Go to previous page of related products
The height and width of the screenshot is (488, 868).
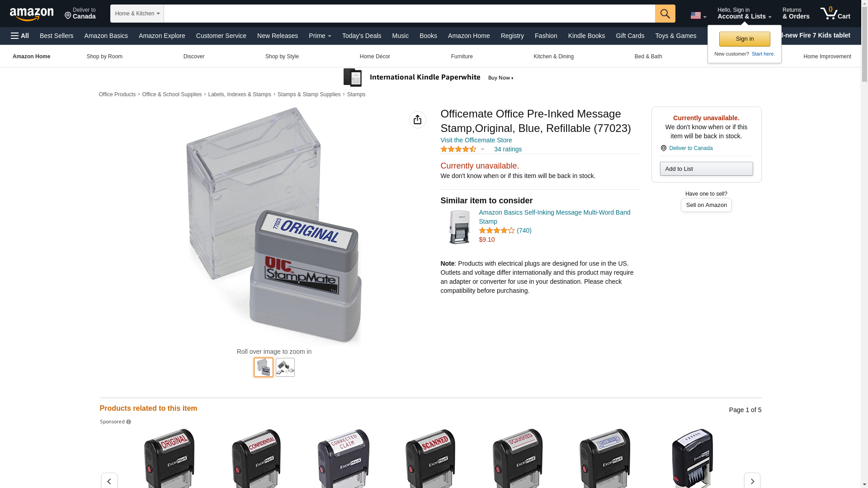coord(109,481)
